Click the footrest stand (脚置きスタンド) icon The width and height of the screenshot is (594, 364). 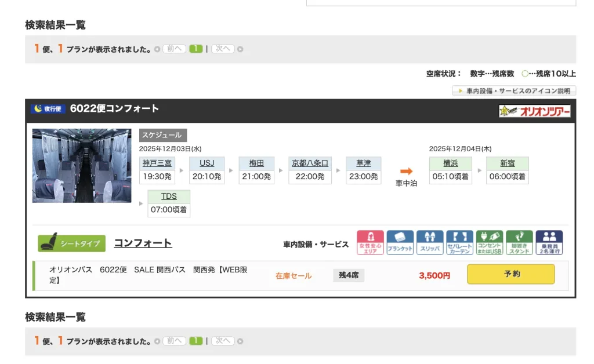coord(519,243)
